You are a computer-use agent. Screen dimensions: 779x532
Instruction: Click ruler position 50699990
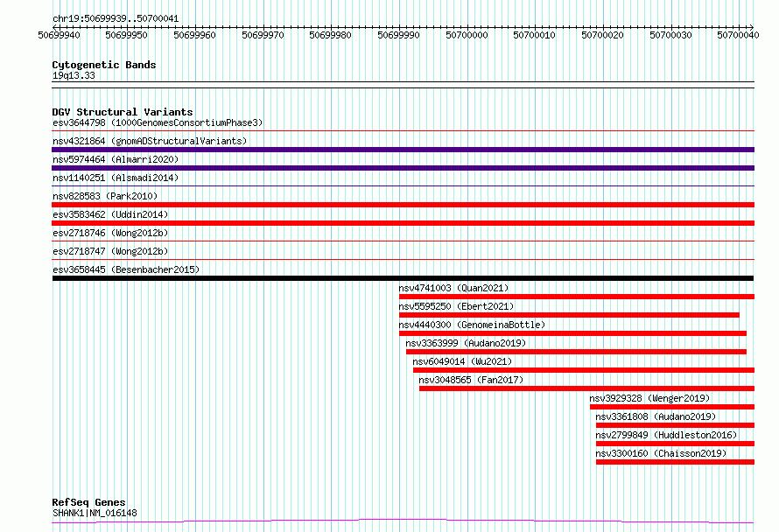pos(398,35)
